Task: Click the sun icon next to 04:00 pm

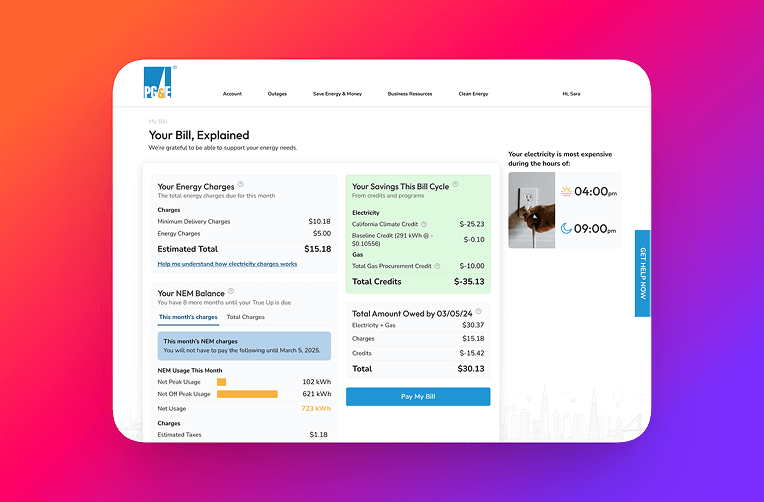Action: coord(566,191)
